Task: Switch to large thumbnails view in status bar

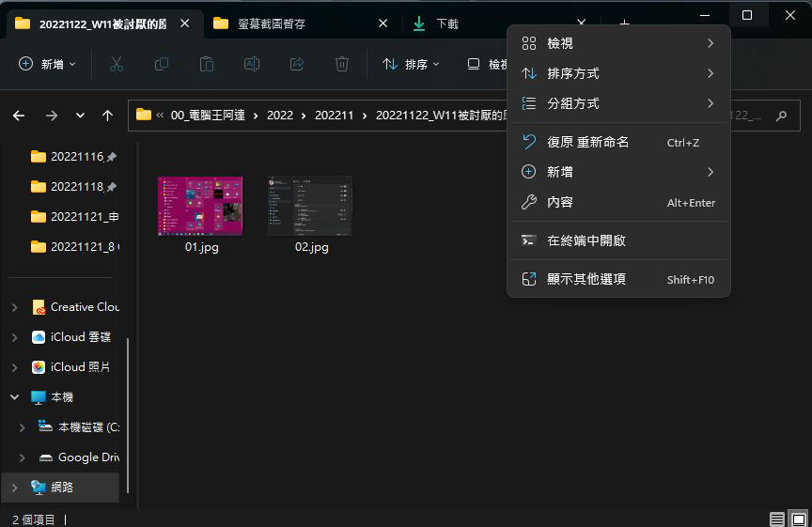Action: (x=797, y=519)
